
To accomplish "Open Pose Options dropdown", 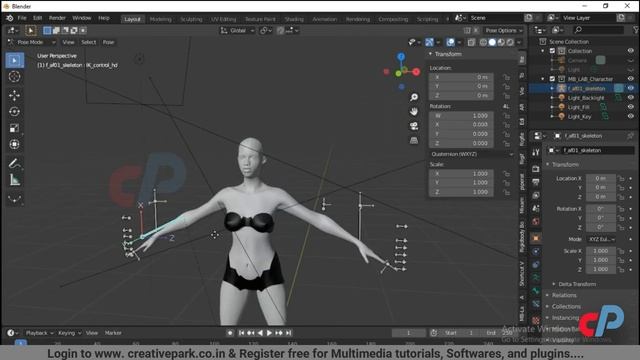I will [x=504, y=31].
